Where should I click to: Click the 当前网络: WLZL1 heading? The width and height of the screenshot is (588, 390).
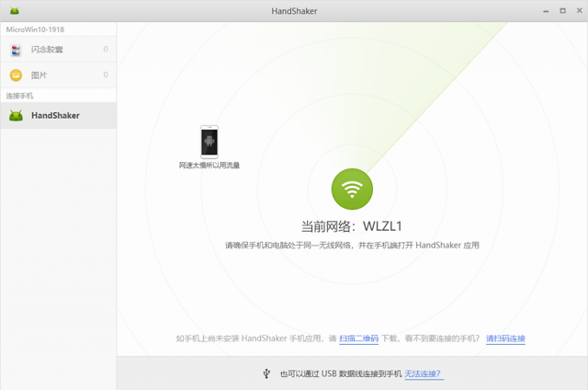click(x=351, y=226)
